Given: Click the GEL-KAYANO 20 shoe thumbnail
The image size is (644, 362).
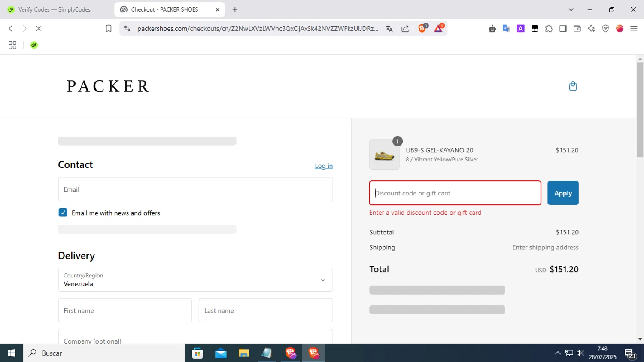Looking at the screenshot, I should pos(384,155).
